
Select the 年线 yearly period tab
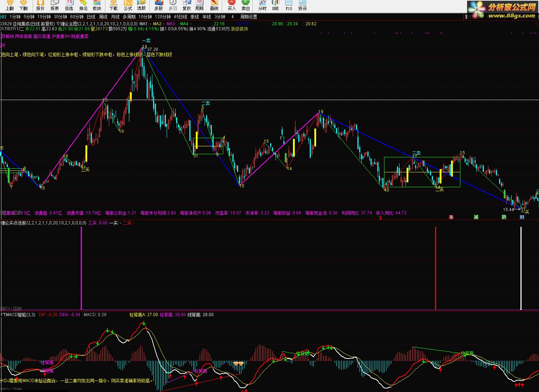pyautogui.click(x=206, y=17)
